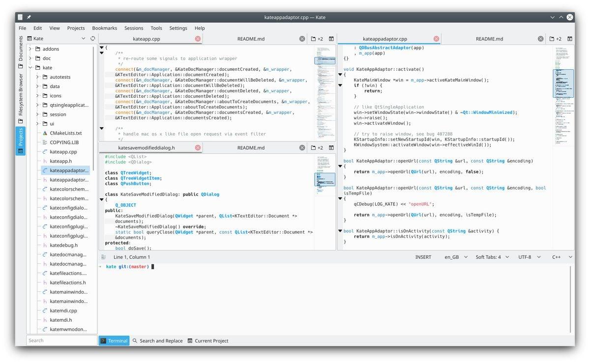Select katemdi.h in the project tree
The height and width of the screenshot is (364, 590).
tap(61, 320)
